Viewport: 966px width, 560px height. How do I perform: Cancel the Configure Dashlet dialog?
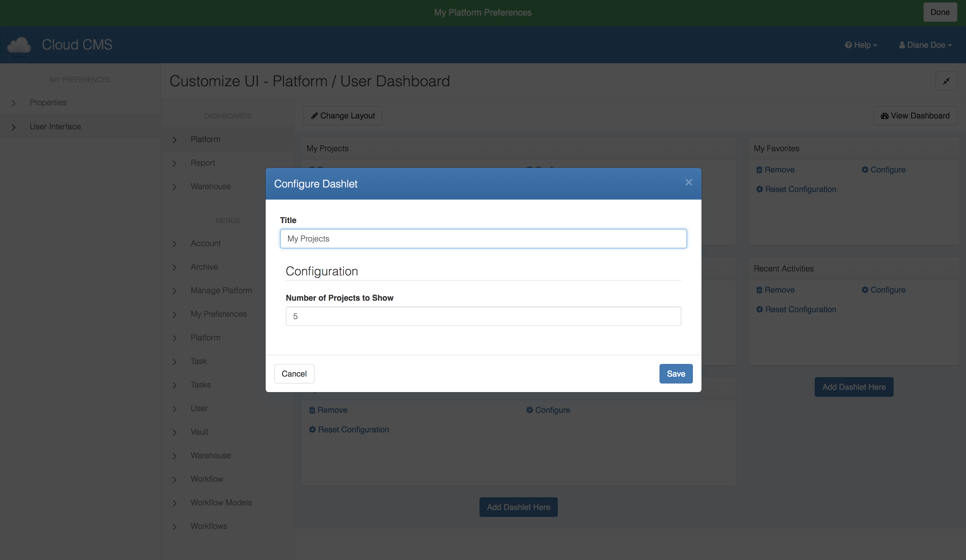pyautogui.click(x=294, y=374)
